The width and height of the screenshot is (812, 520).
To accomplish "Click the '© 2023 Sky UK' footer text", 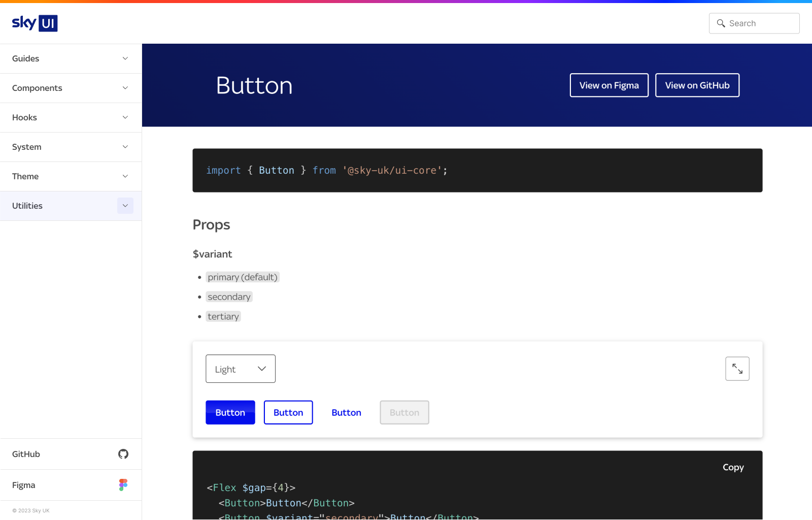I will (31, 511).
